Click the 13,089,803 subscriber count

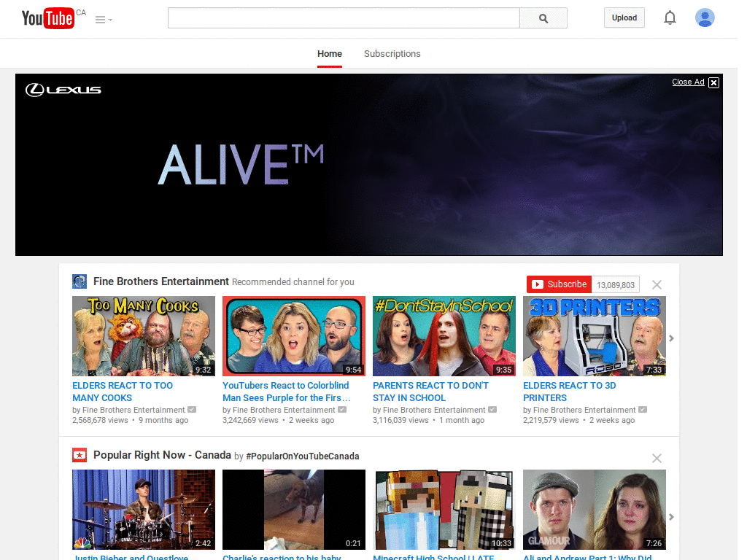click(616, 285)
